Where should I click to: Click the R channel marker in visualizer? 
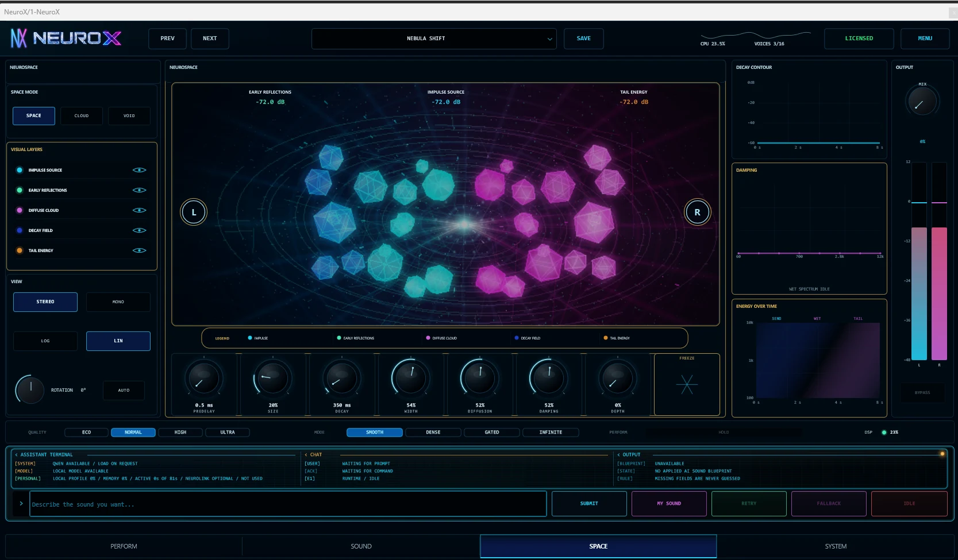pos(697,212)
